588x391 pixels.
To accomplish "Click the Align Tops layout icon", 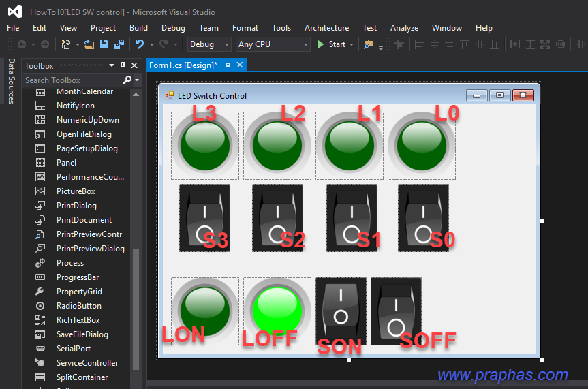I will coord(465,45).
